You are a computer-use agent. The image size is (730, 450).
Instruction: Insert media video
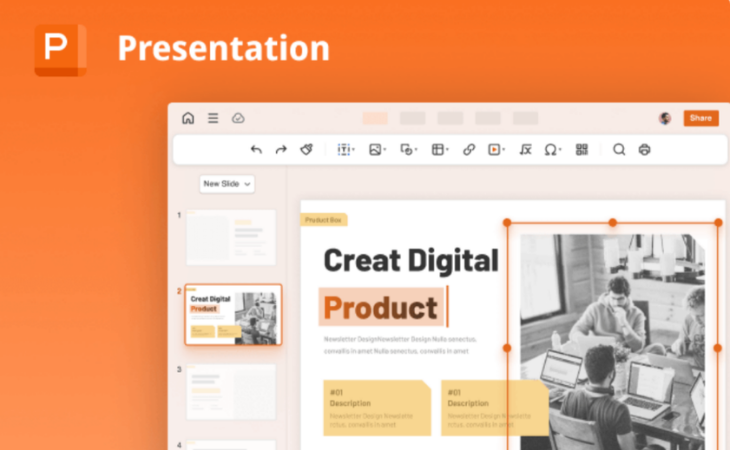click(x=494, y=149)
